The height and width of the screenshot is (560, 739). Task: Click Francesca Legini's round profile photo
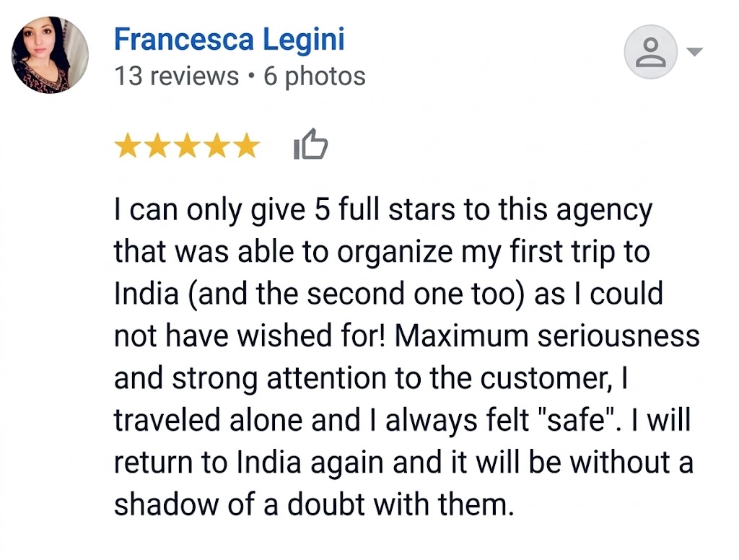pos(50,56)
